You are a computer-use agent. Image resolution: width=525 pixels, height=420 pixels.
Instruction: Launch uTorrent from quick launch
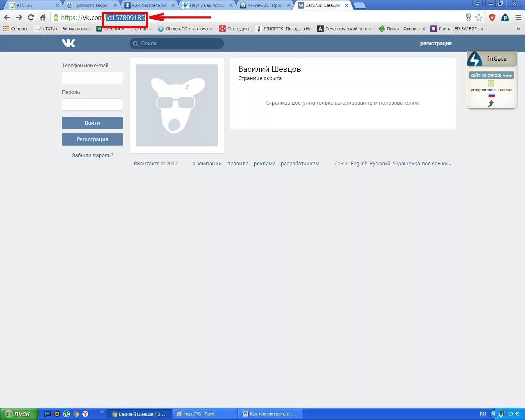click(66, 414)
